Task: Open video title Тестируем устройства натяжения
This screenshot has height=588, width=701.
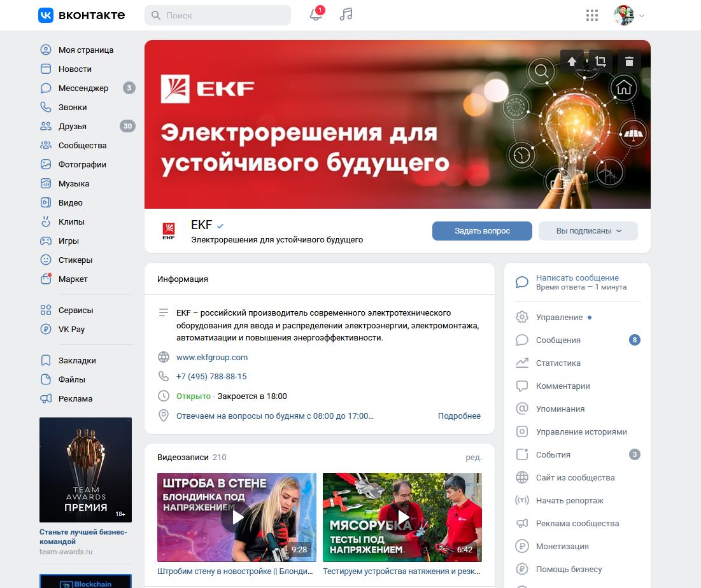Action: click(402, 571)
